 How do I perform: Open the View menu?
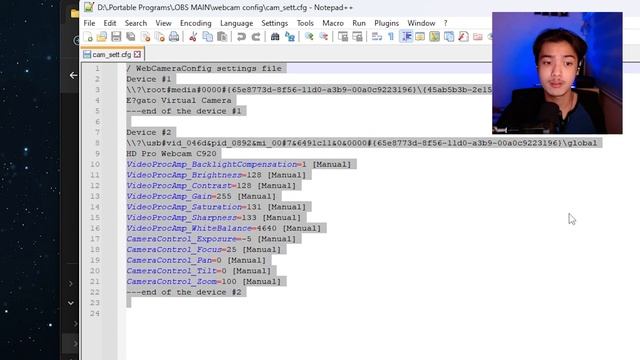pos(163,23)
